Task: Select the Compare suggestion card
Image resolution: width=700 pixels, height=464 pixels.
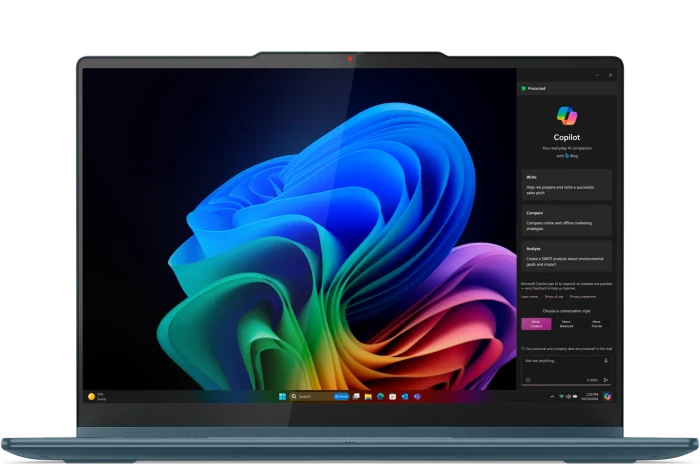Action: (567, 221)
